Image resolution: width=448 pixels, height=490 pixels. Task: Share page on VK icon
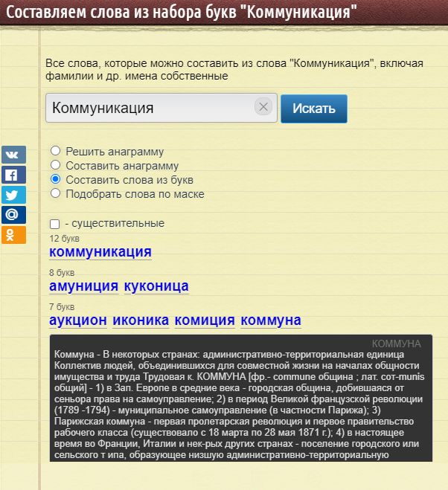13,155
